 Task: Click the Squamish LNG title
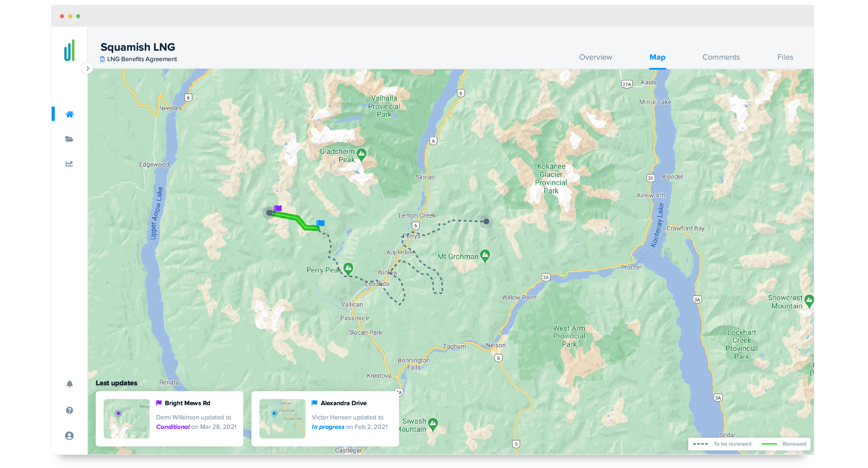point(138,47)
